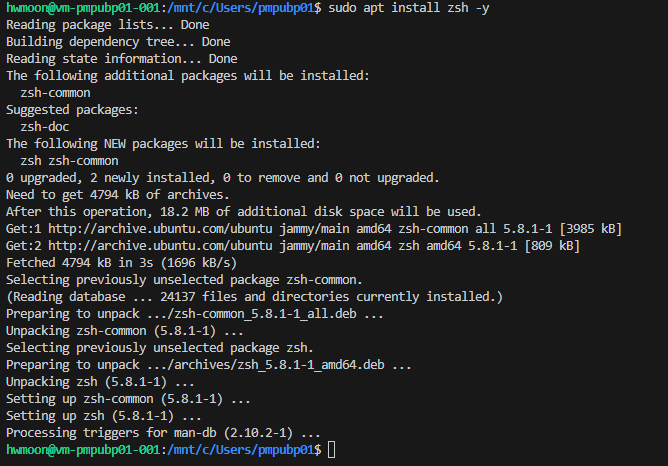668x466 pixels.
Task: Click the 'zsh-doc' suggested package name
Action: point(45,127)
